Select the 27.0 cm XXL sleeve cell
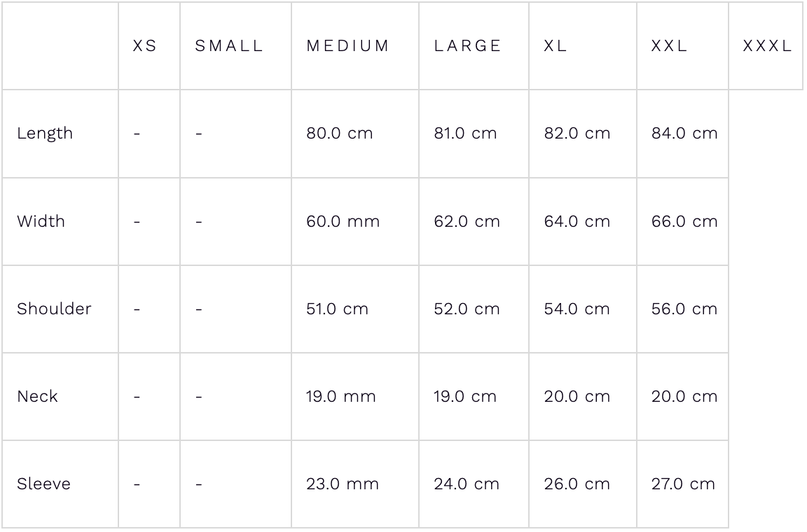The image size is (807, 532). click(x=683, y=484)
